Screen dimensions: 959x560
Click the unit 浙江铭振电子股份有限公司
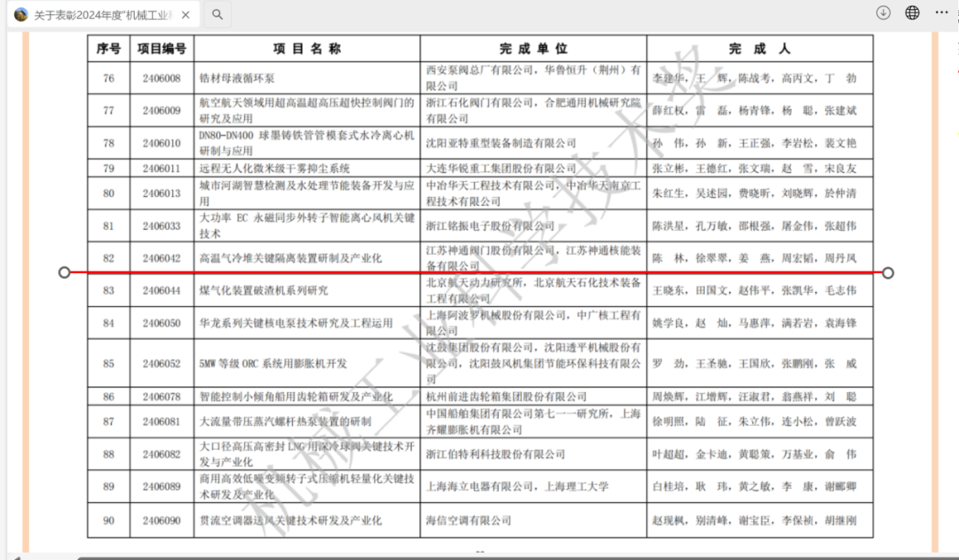click(490, 225)
